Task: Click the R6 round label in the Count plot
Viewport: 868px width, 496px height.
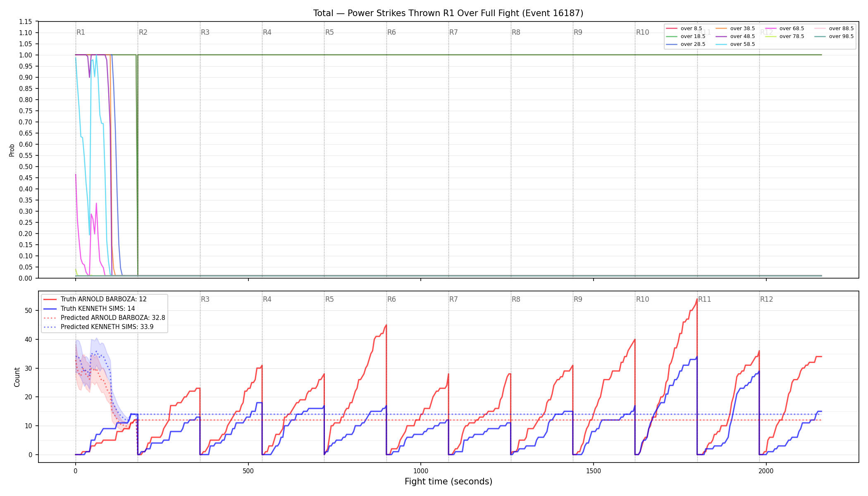Action: click(391, 299)
